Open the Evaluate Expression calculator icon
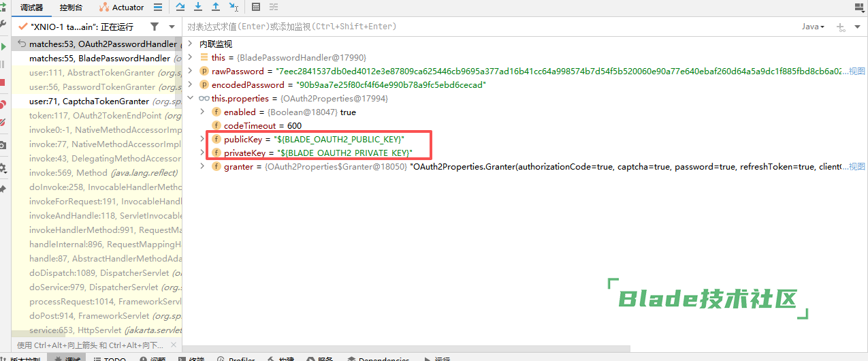Viewport: 868px width, 361px height. [x=256, y=7]
